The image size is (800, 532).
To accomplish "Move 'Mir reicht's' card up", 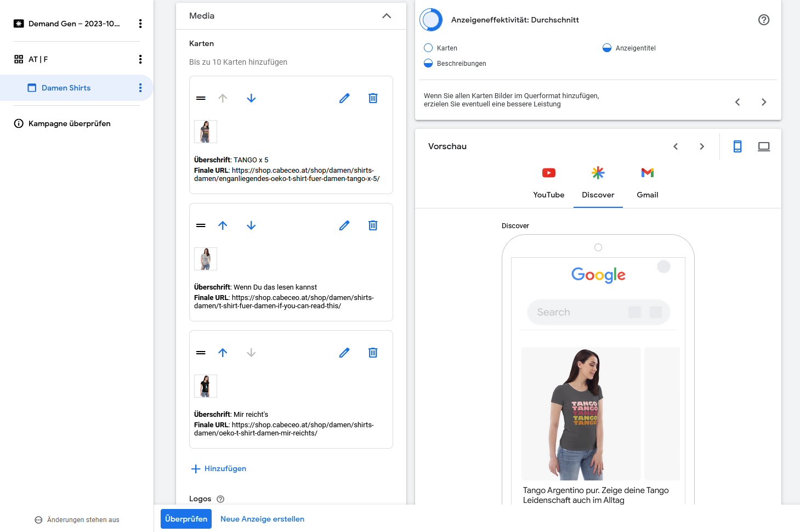I will pos(223,353).
